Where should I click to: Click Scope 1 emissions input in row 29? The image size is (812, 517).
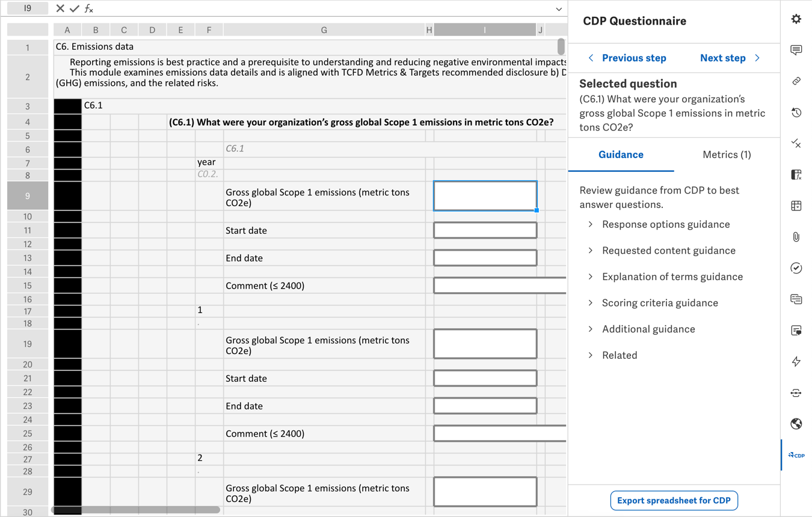tap(485, 492)
